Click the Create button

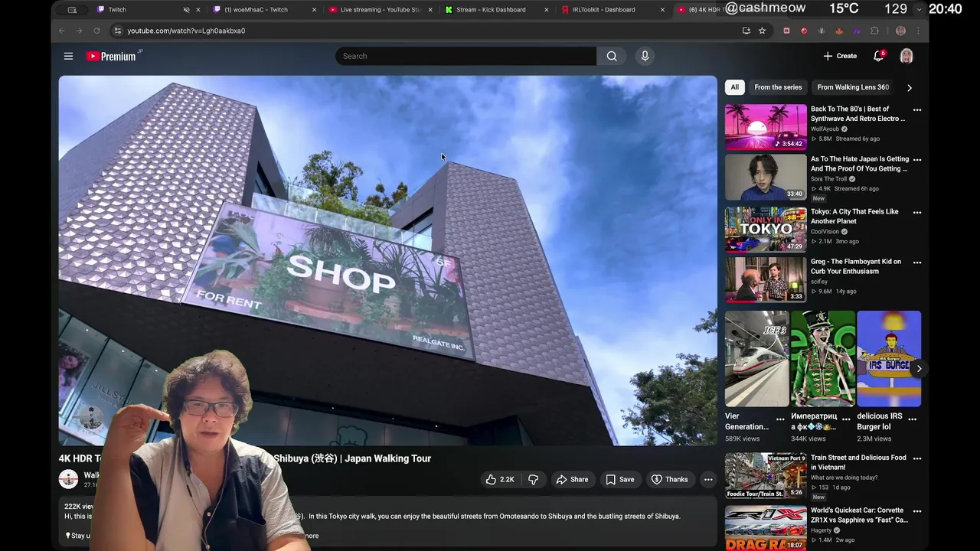[x=841, y=56]
